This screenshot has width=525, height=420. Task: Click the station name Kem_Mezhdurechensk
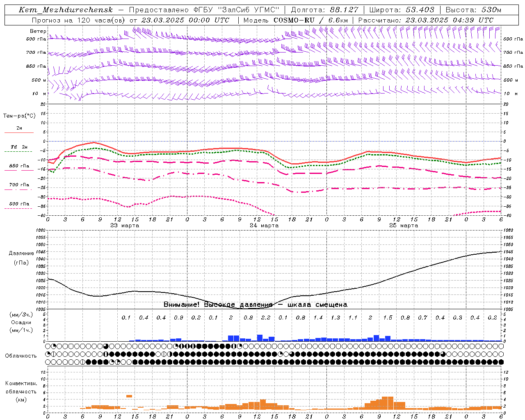66,10
